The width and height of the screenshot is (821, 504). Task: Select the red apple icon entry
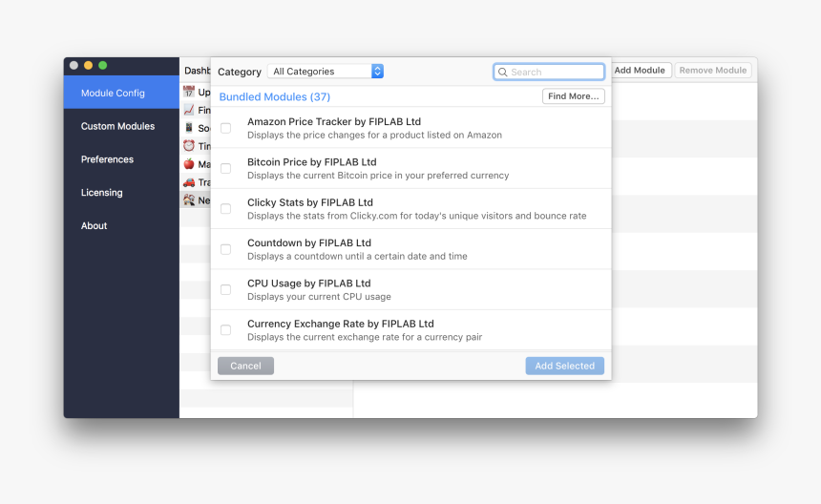click(189, 164)
